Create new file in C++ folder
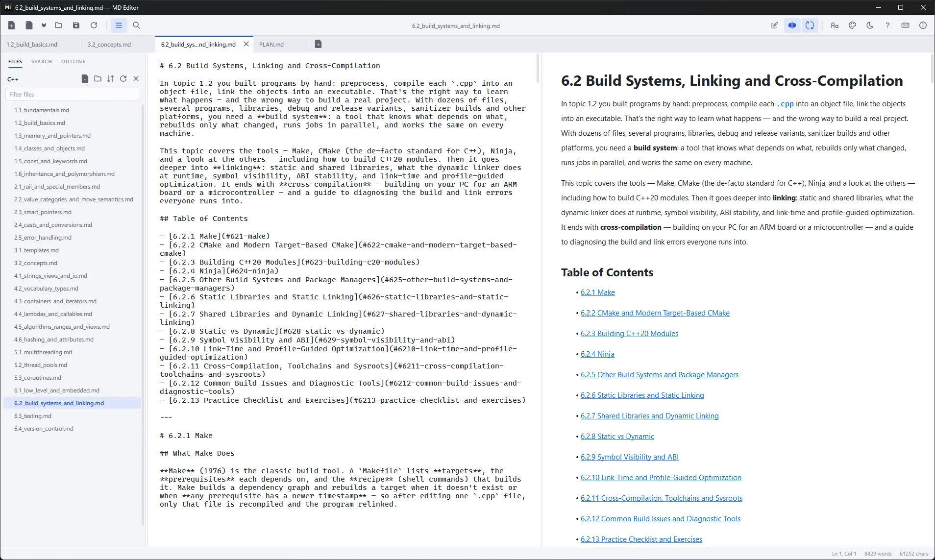The width and height of the screenshot is (935, 560). [x=85, y=79]
